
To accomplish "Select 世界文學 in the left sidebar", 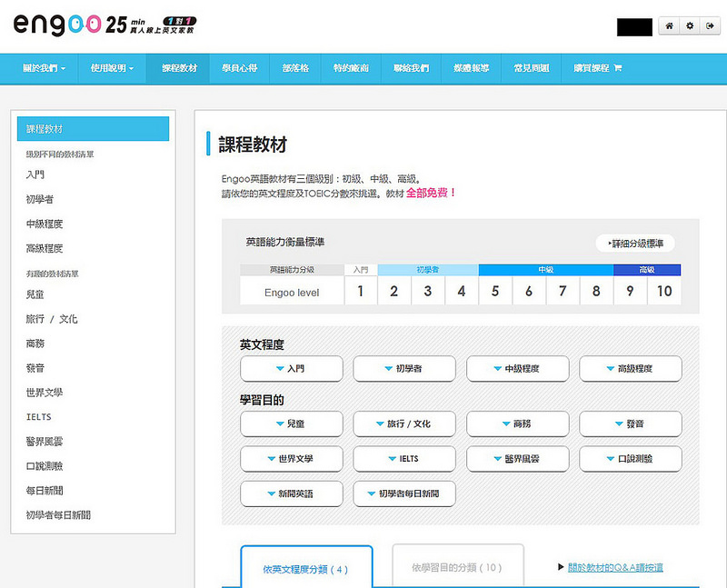I will [46, 393].
